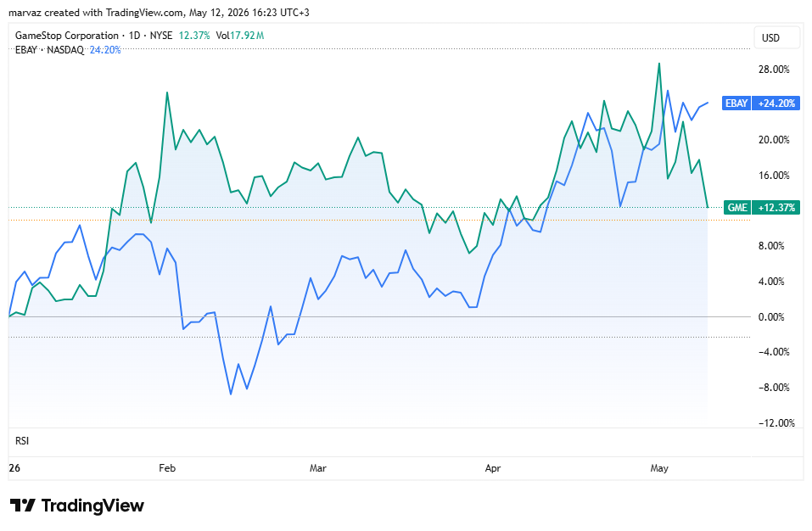812x531 pixels.
Task: Click the RSI indicator pane label
Action: point(22,441)
